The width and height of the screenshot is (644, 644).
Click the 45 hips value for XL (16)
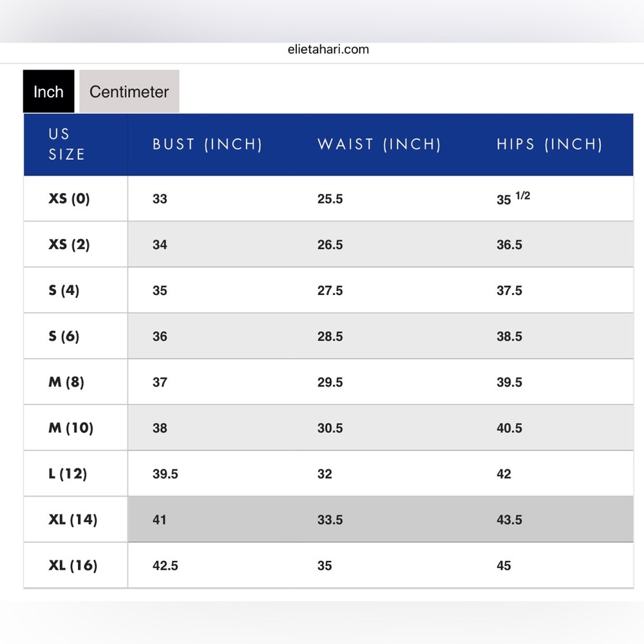[x=504, y=566]
